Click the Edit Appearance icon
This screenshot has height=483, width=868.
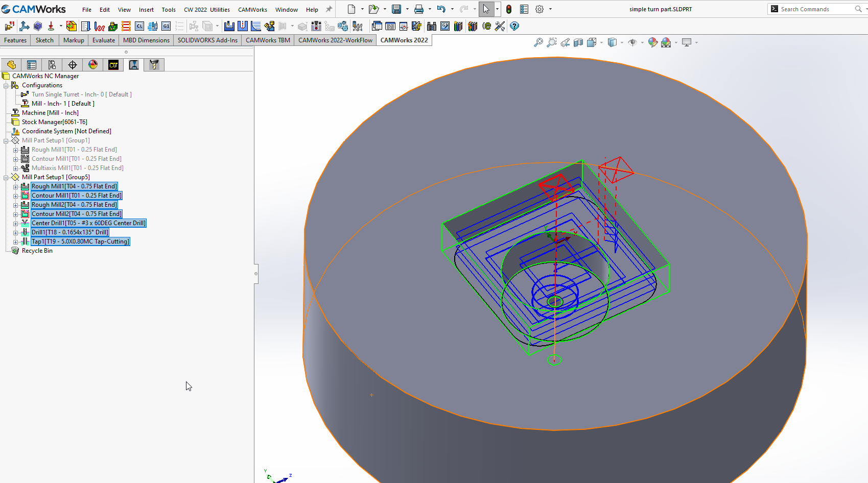click(x=652, y=42)
